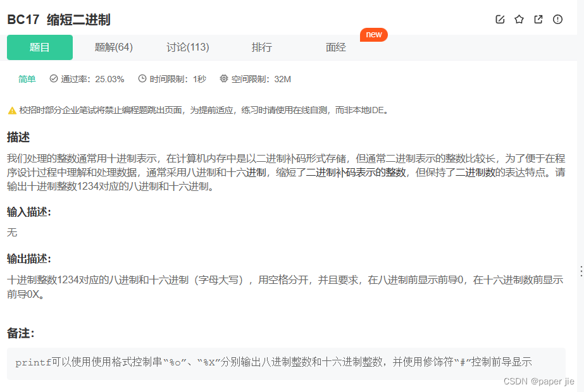Click the campus recruitment warning notice text
Screen dimensions: 584x392
[x=204, y=110]
